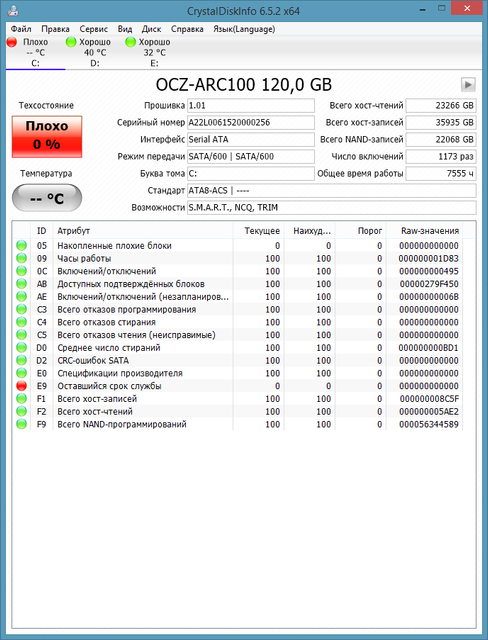Open the Сервис menu
Screen dimensions: 488x640
[93, 29]
